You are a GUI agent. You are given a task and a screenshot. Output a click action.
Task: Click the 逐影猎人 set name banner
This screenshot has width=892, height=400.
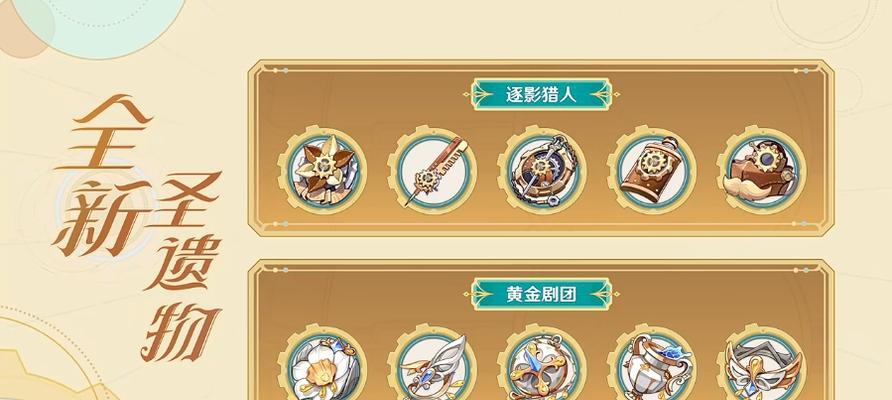click(x=542, y=94)
